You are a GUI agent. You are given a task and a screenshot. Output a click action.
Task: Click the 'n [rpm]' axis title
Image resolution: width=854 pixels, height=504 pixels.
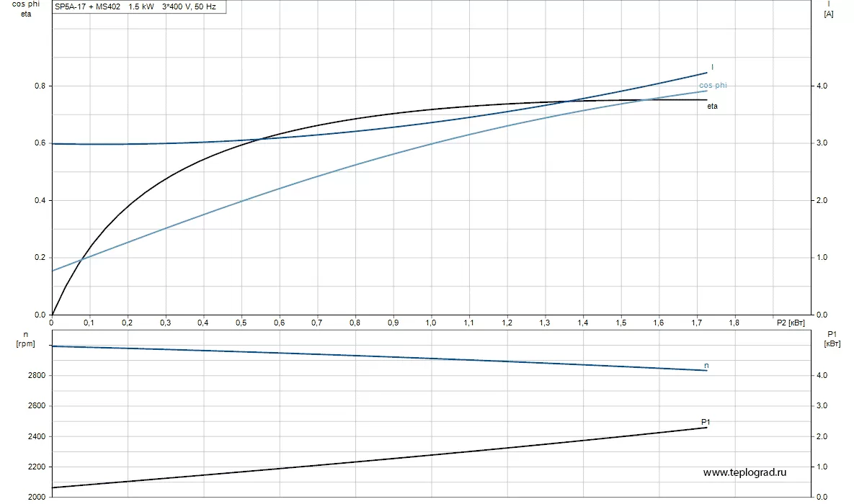click(26, 339)
